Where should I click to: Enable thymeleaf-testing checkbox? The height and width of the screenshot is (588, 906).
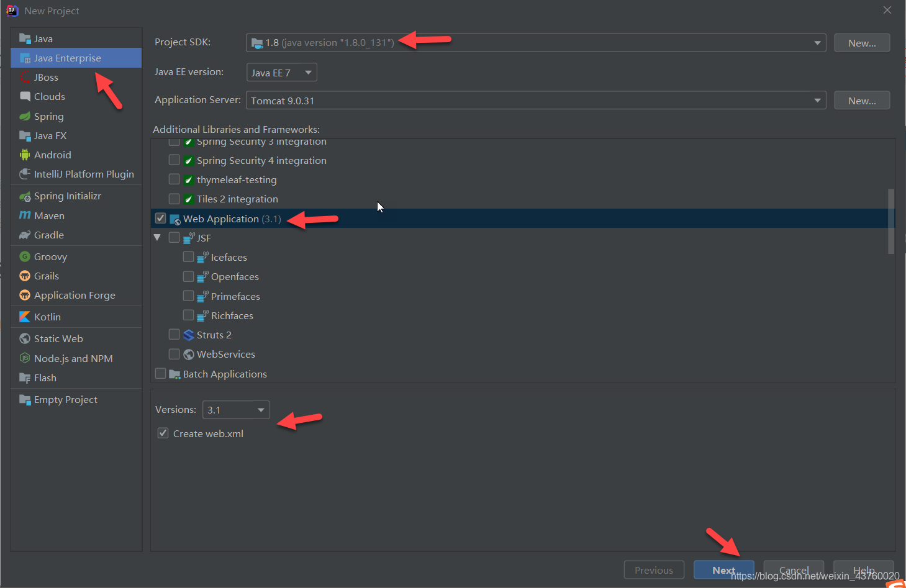point(174,179)
